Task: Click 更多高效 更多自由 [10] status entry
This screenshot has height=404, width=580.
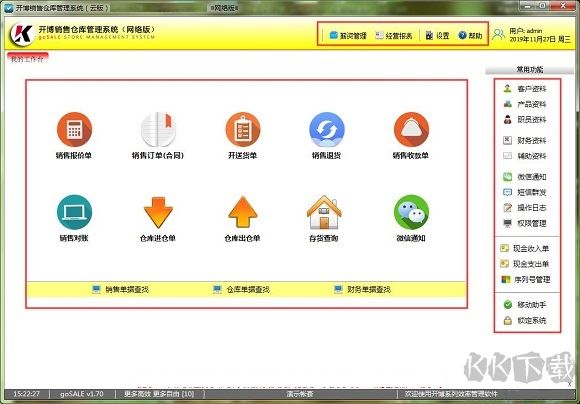Action: click(159, 394)
